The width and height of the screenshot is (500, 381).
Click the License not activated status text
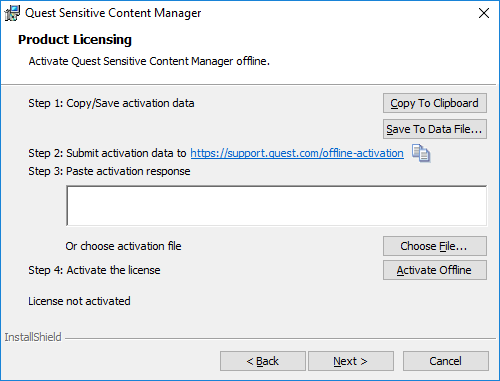click(79, 301)
